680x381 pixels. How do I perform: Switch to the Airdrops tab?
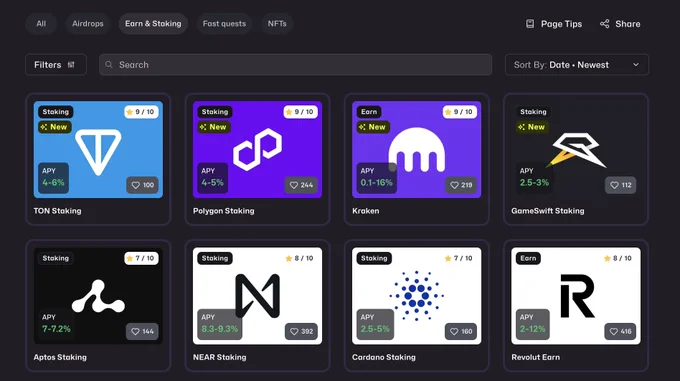point(88,24)
